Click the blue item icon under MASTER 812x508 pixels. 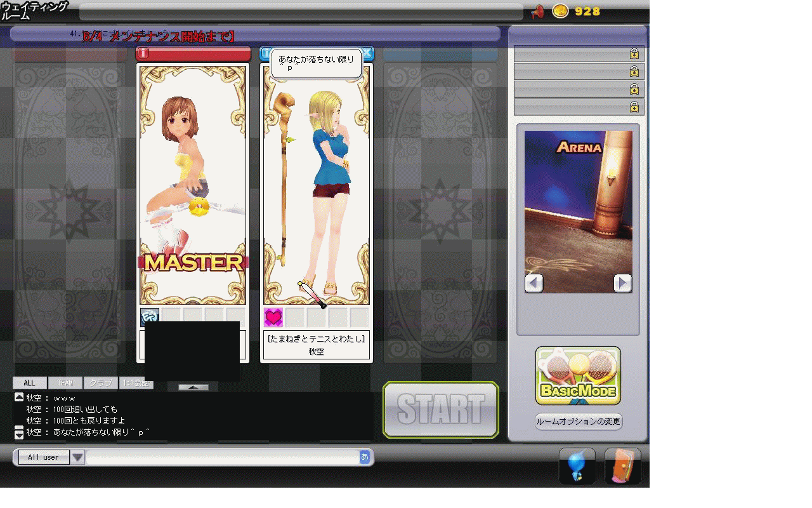149,316
